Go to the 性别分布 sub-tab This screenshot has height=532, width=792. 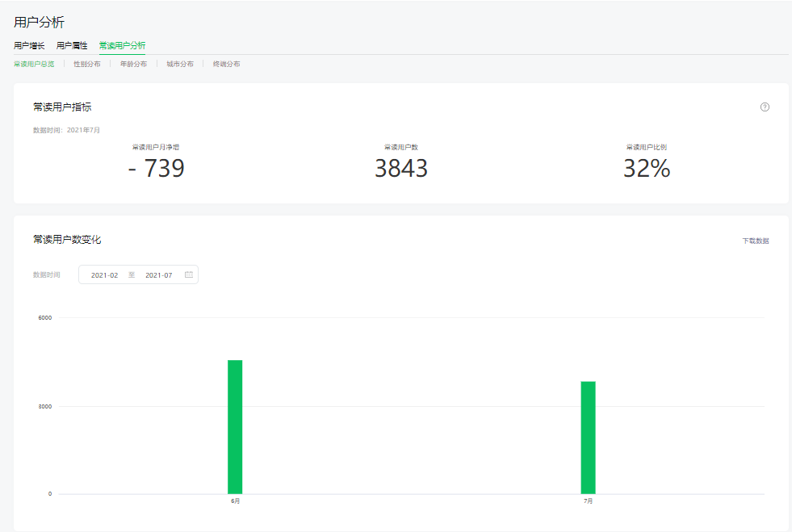tap(87, 64)
